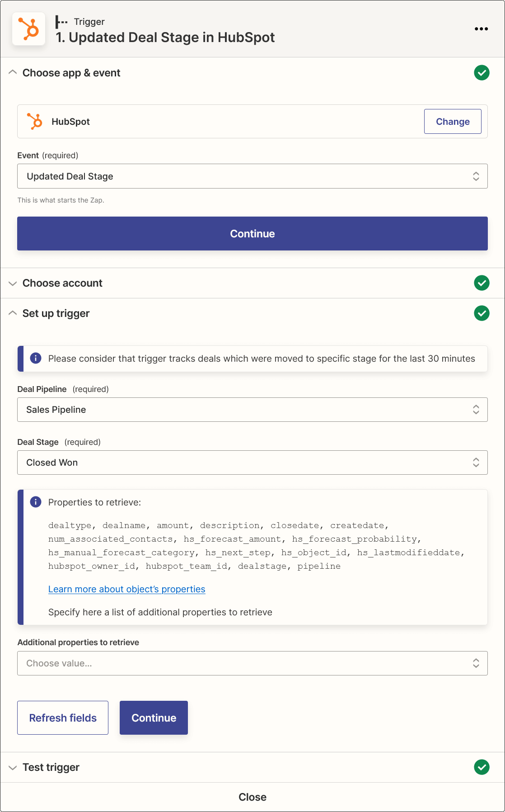Viewport: 505px width, 812px height.
Task: Click Continue button next to Refresh fields
Action: click(x=154, y=718)
